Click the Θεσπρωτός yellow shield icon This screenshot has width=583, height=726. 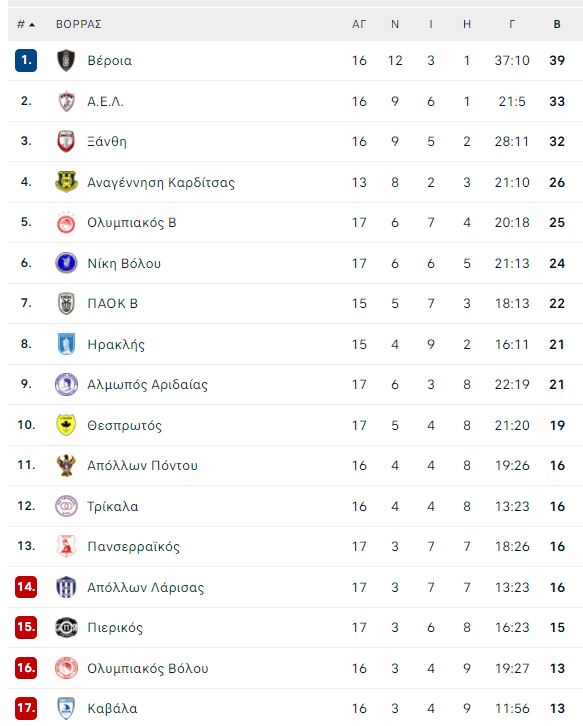click(66, 425)
